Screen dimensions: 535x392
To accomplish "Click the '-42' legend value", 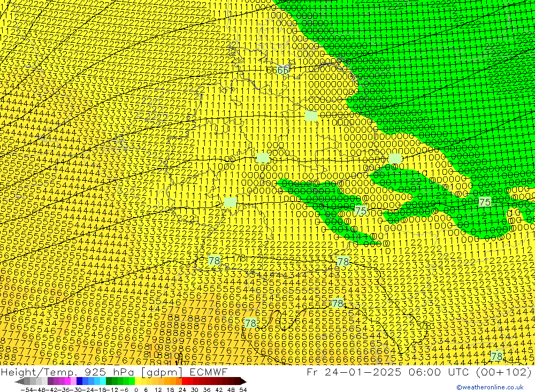I will tap(51, 390).
